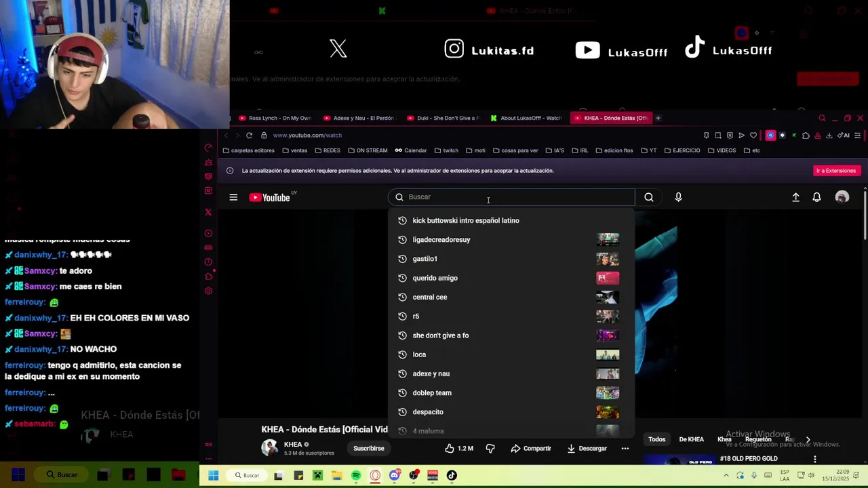This screenshot has height=488, width=868.
Task: Open a new browser tab with plus button
Action: 658,118
